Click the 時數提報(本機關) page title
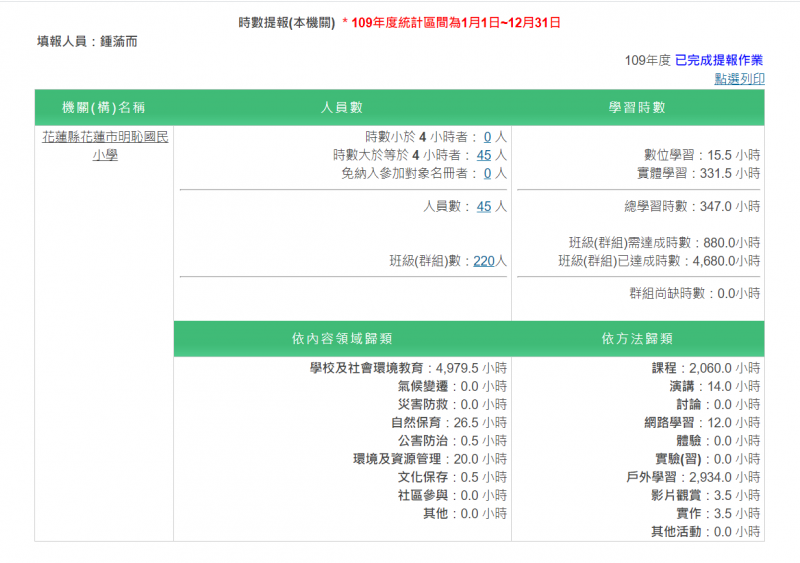This screenshot has width=800, height=563. [287, 22]
